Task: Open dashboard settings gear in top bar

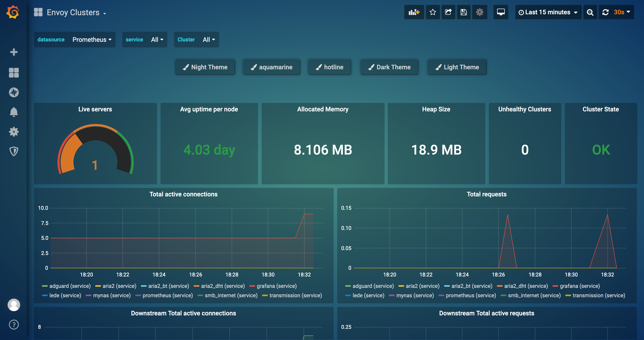Action: pyautogui.click(x=479, y=12)
